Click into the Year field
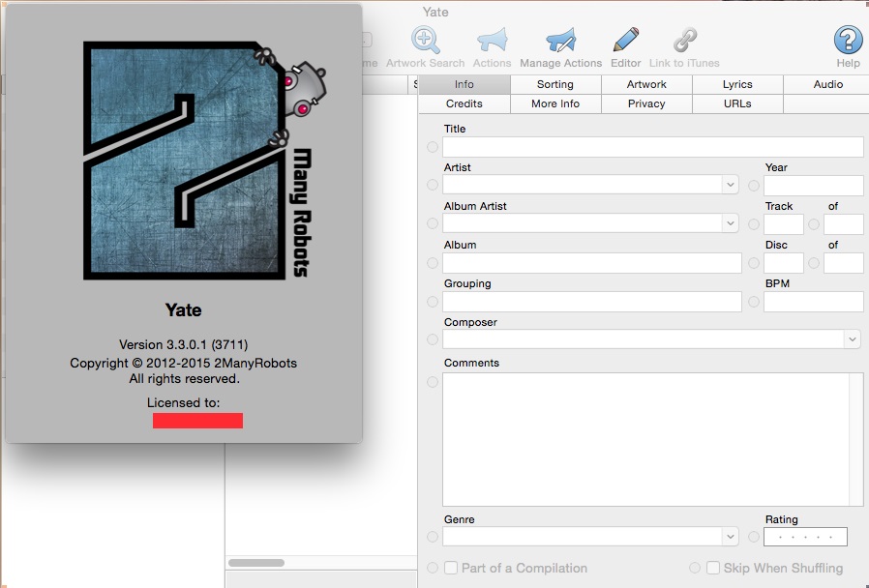869x588 pixels. pyautogui.click(x=814, y=186)
